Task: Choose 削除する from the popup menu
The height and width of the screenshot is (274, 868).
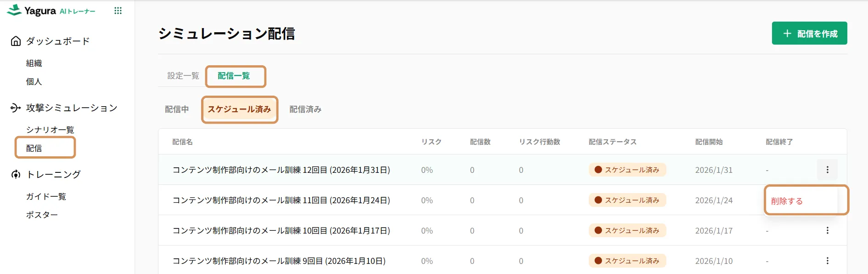Action: [x=787, y=201]
